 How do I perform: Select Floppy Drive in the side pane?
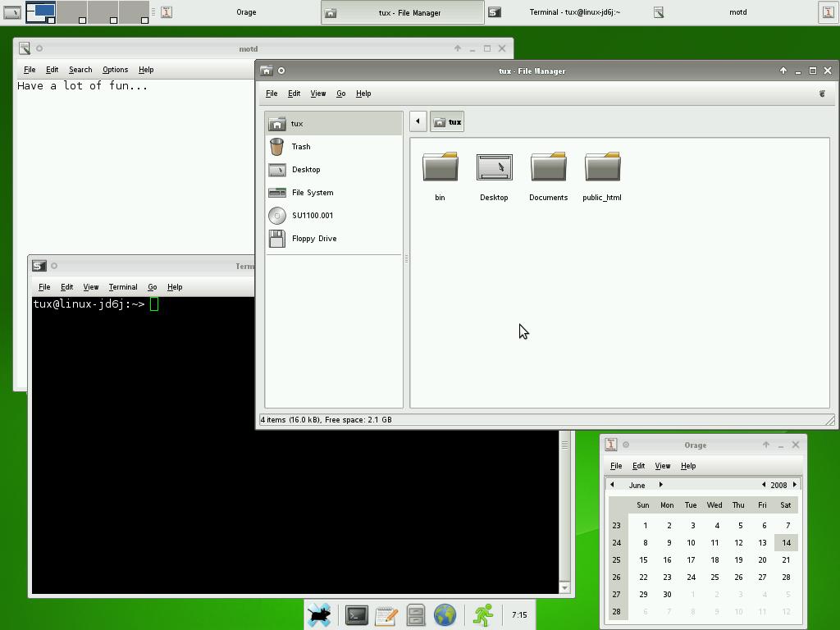coord(313,239)
